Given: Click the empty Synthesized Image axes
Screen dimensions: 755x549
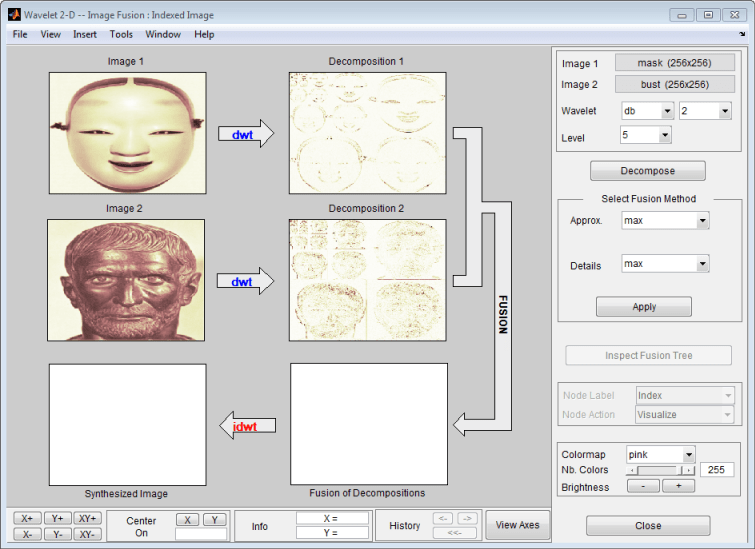Looking at the screenshot, I should tap(128, 425).
